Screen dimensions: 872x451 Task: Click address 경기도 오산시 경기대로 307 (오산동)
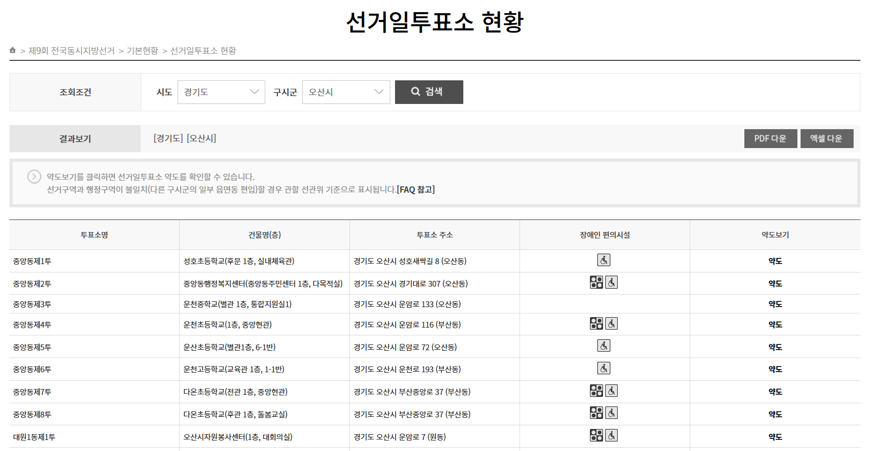[411, 284]
